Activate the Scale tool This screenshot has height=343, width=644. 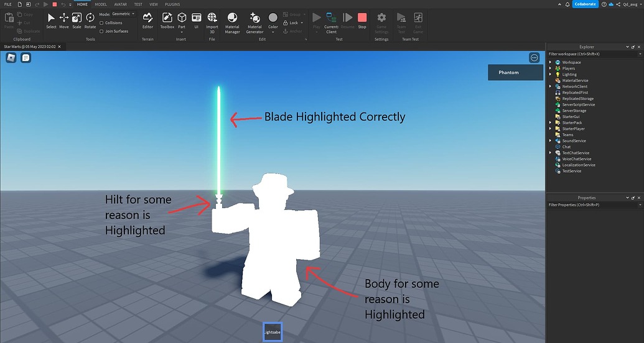[x=77, y=21]
